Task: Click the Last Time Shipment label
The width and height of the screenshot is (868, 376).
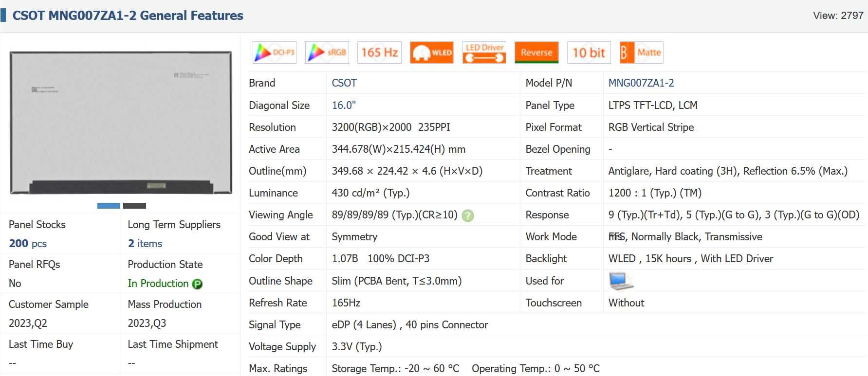Action: point(173,344)
